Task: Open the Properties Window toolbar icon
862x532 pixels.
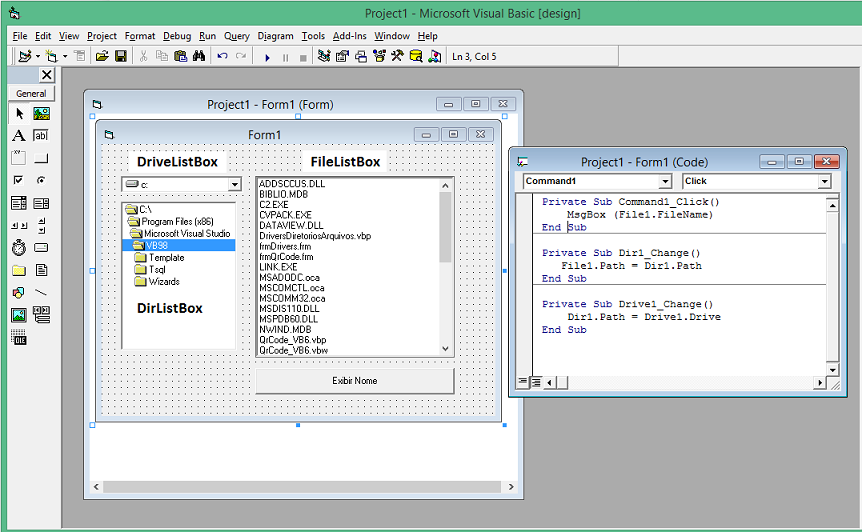Action: point(342,56)
